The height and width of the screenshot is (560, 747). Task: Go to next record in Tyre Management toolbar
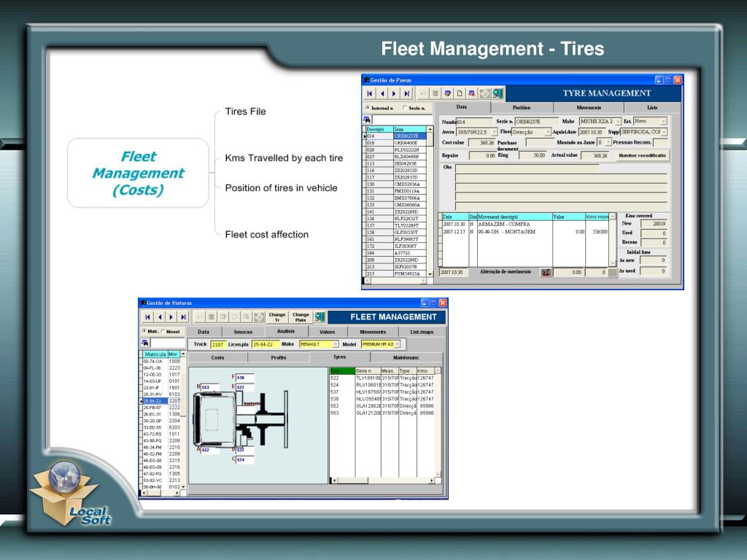394,93
